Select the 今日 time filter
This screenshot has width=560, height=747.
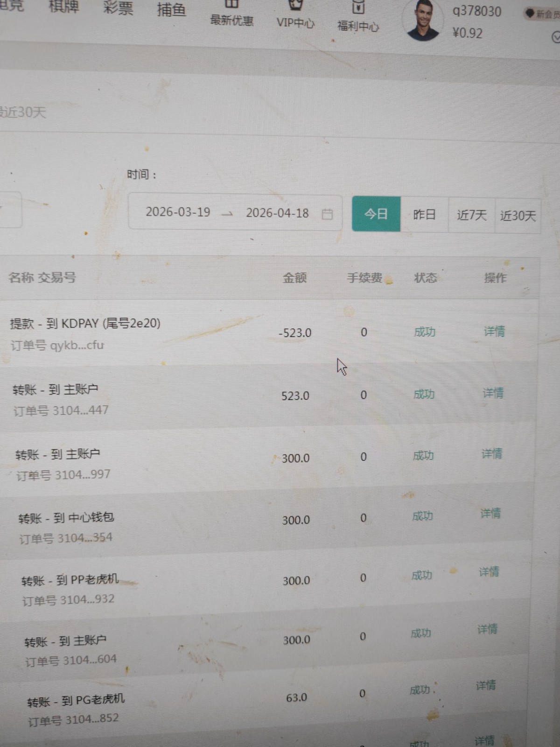pos(376,214)
